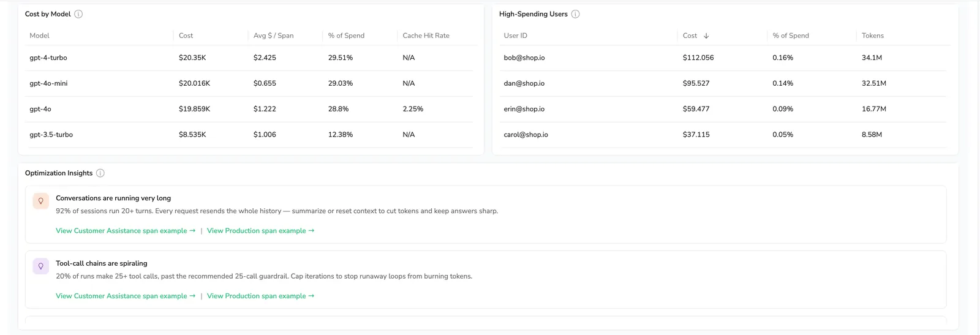Screen dimensions: 980x335
Task: Click the $59.477 user cost
Action: click(696, 109)
